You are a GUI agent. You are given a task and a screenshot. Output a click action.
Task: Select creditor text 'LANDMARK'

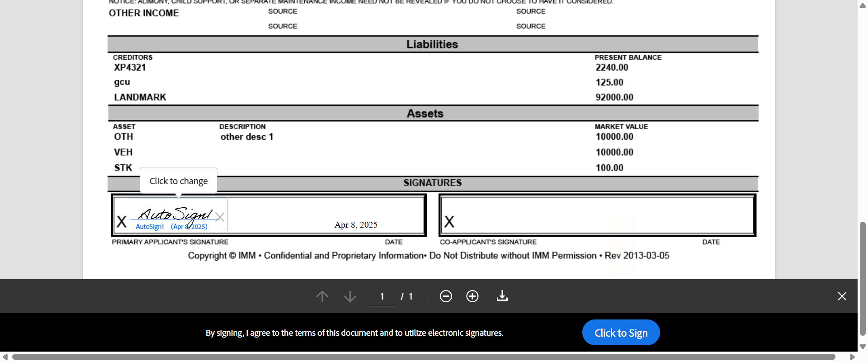(140, 97)
